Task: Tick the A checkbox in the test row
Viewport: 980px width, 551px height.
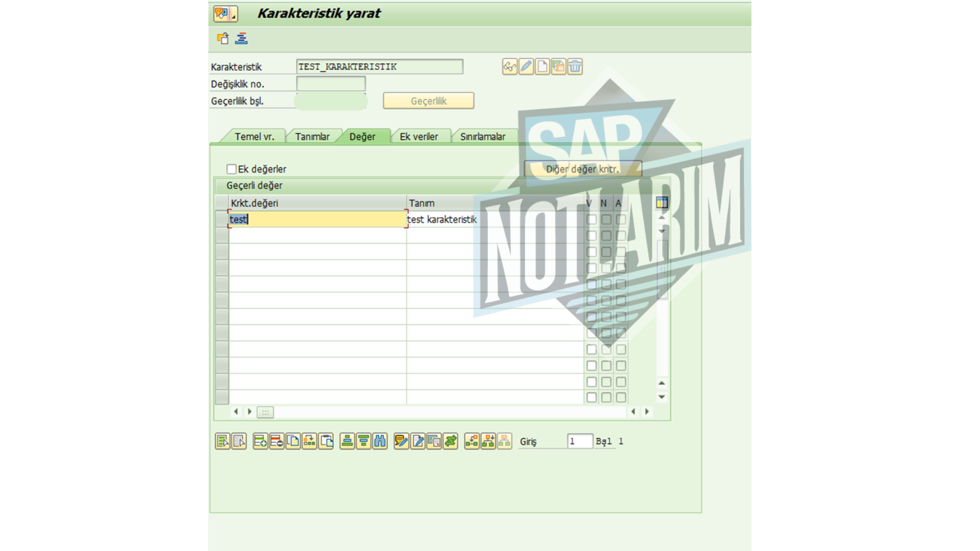Action: [x=621, y=219]
